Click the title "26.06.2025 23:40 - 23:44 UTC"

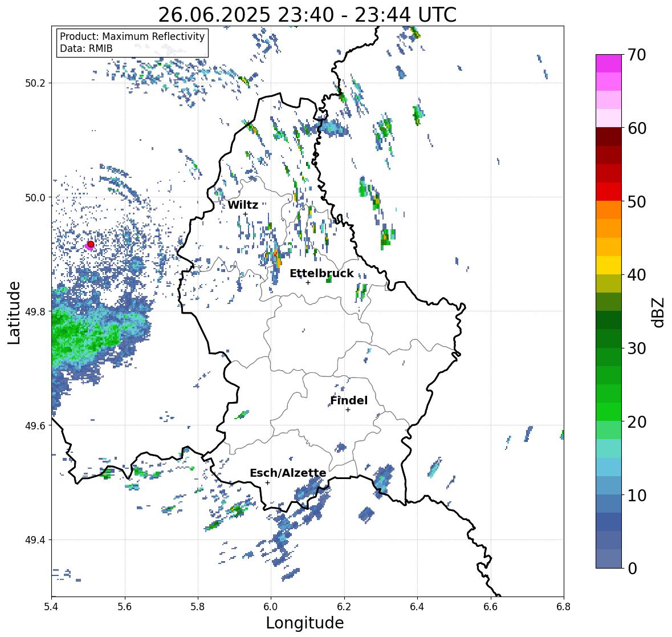(x=307, y=15)
